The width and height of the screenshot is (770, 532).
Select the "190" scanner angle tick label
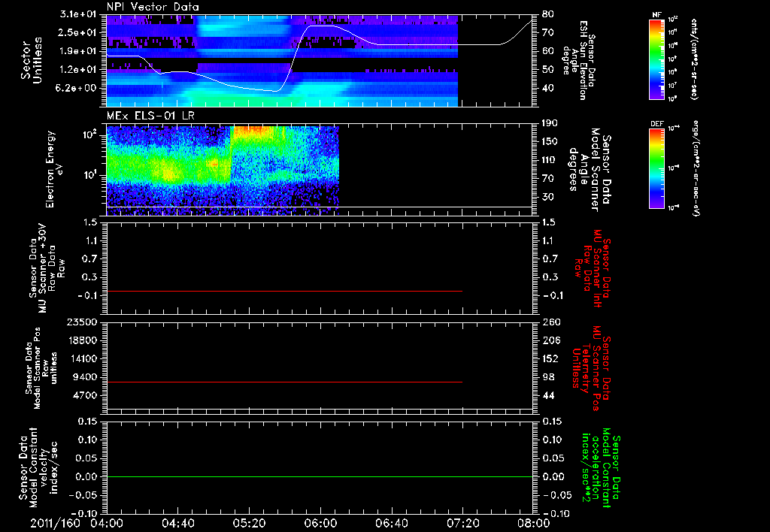[551, 123]
